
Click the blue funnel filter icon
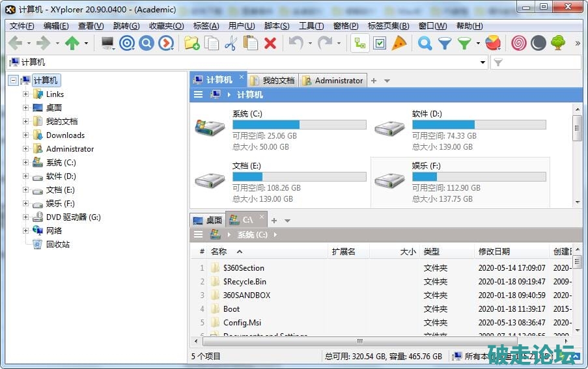point(445,44)
